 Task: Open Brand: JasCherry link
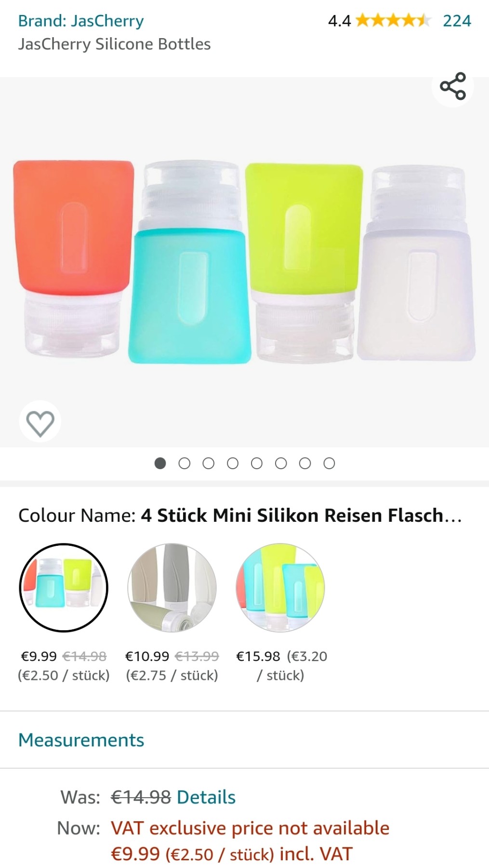pyautogui.click(x=81, y=21)
